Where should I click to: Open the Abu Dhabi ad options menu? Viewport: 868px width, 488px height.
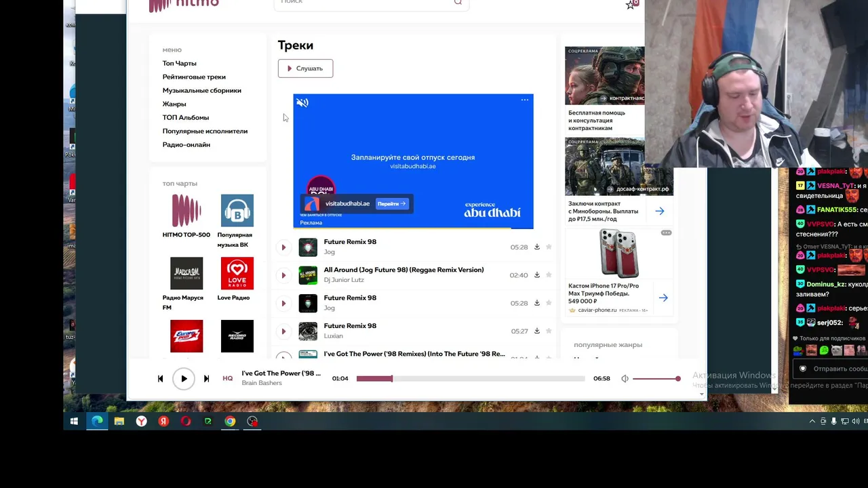(525, 100)
